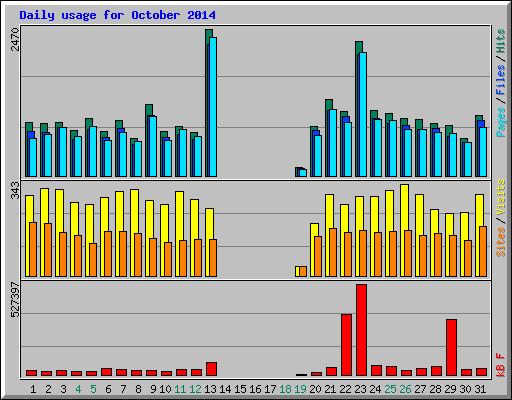Click the Hits legend label

pyautogui.click(x=501, y=41)
